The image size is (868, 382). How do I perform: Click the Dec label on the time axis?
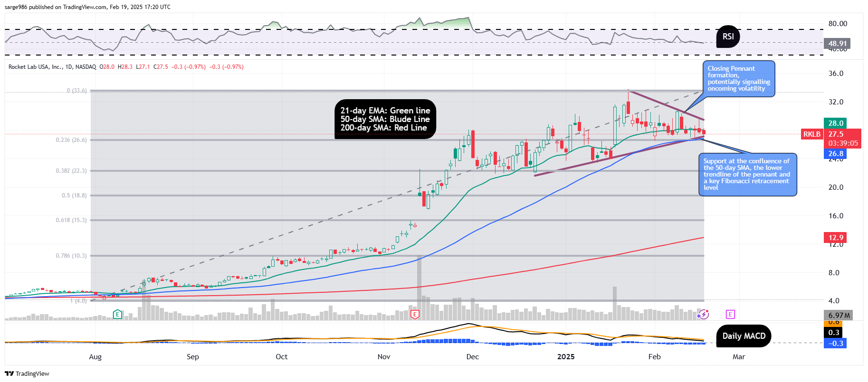pyautogui.click(x=473, y=357)
